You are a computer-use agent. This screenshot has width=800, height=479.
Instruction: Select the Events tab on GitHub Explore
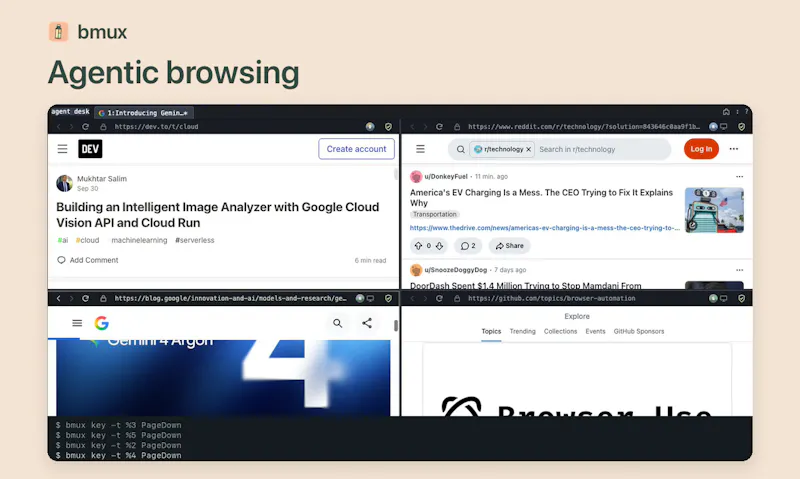[x=595, y=332]
